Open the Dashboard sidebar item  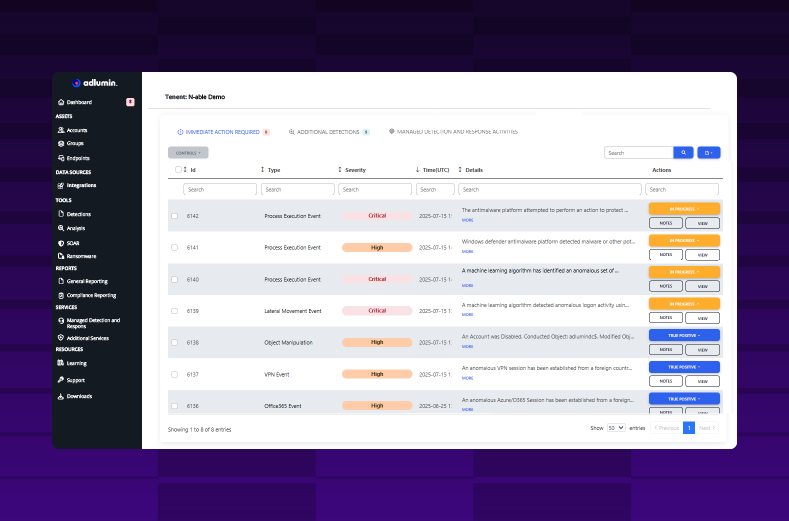pyautogui.click(x=79, y=102)
